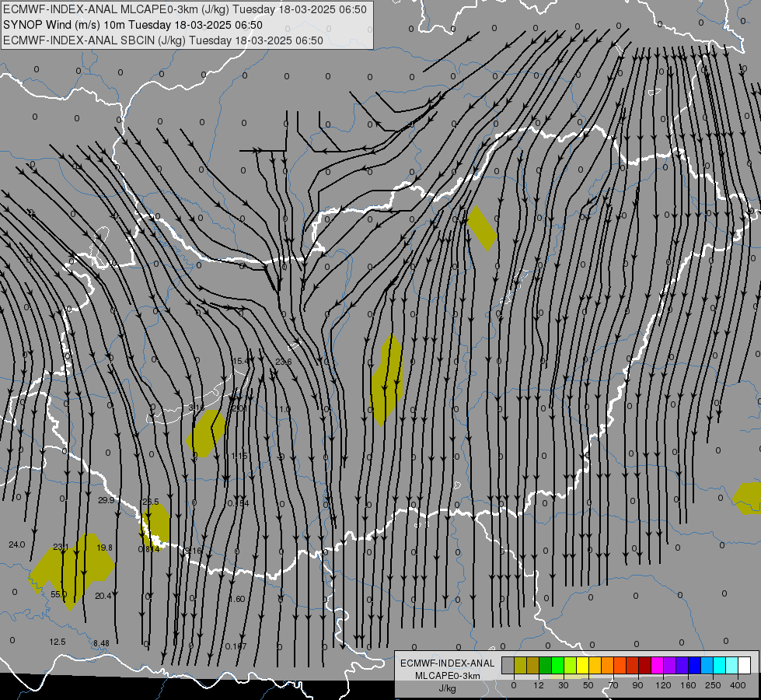This screenshot has height=700, width=761.
Task: Click the bright green legend swatch
Action: pyautogui.click(x=557, y=665)
